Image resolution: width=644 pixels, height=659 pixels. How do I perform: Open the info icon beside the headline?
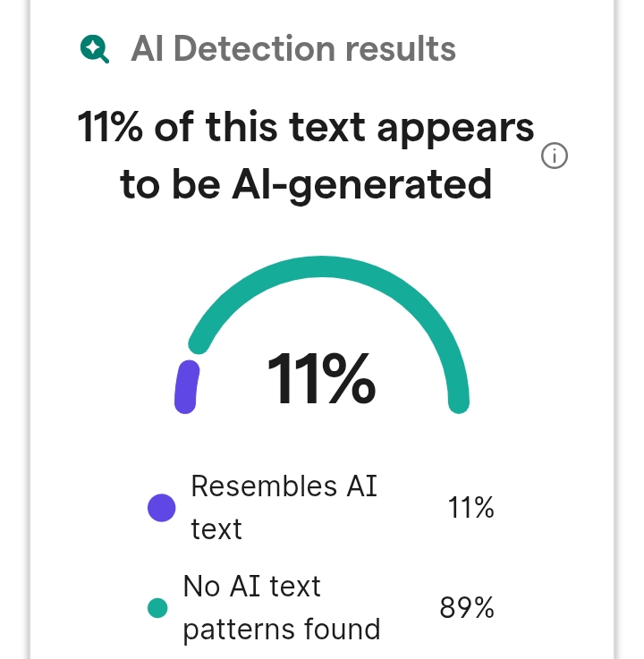pos(554,156)
